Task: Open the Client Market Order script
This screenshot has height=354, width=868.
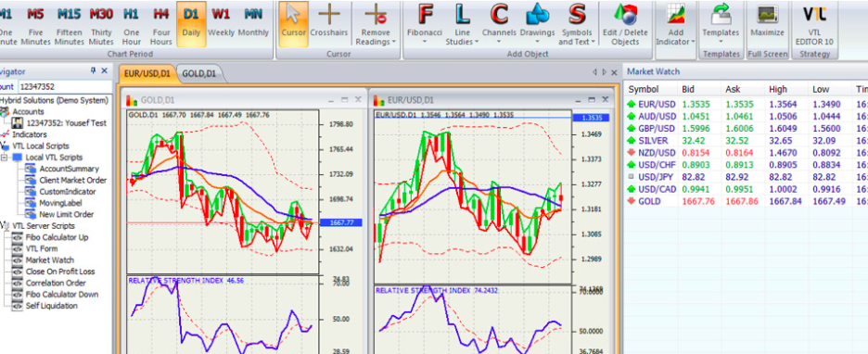Action: pos(73,181)
